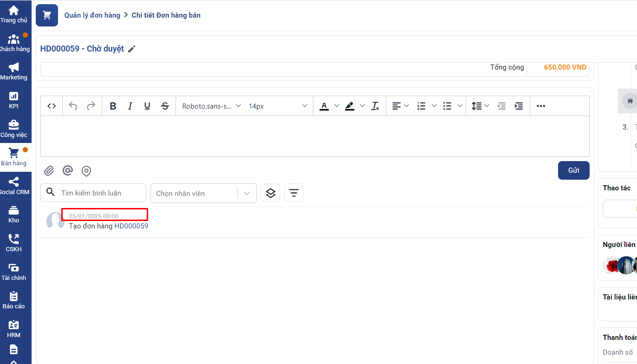The height and width of the screenshot is (364, 637).
Task: Click the pencil icon beside HD000059
Action: tap(132, 49)
